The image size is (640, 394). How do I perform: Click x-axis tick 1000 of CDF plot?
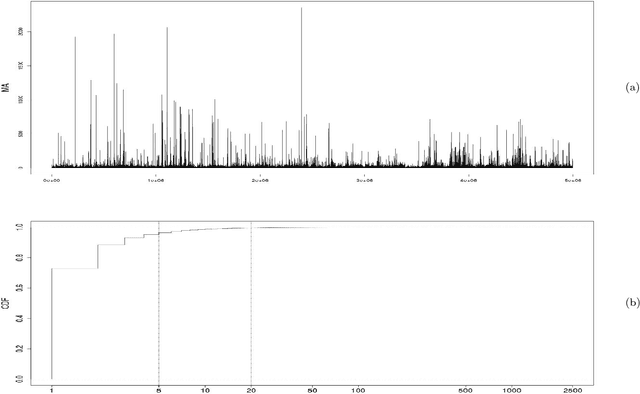click(512, 391)
